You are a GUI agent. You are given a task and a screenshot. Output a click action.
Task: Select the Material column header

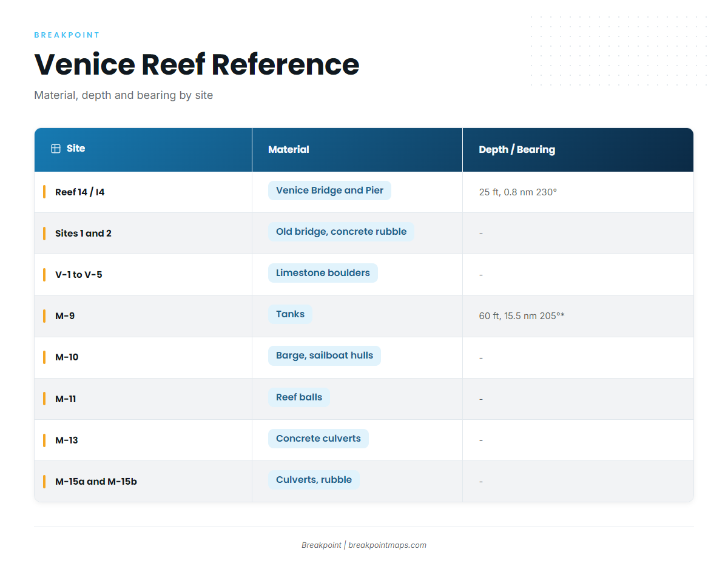pyautogui.click(x=357, y=149)
